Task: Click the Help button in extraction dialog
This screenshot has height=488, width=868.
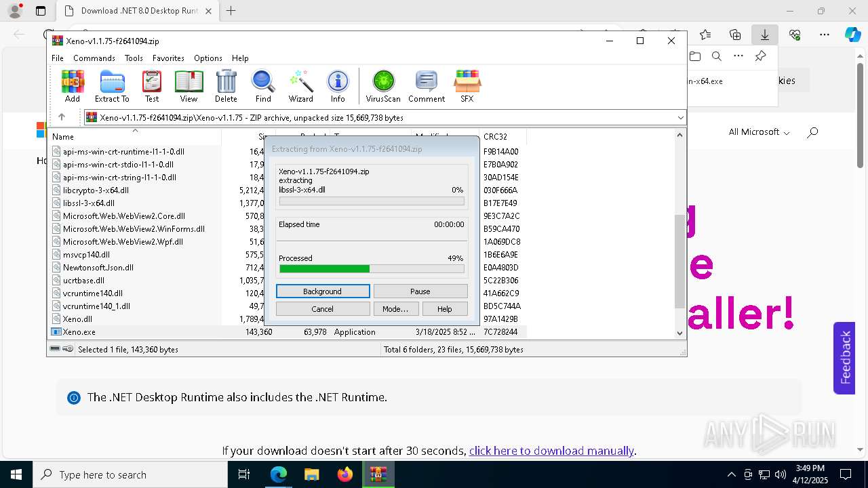Action: pos(445,309)
